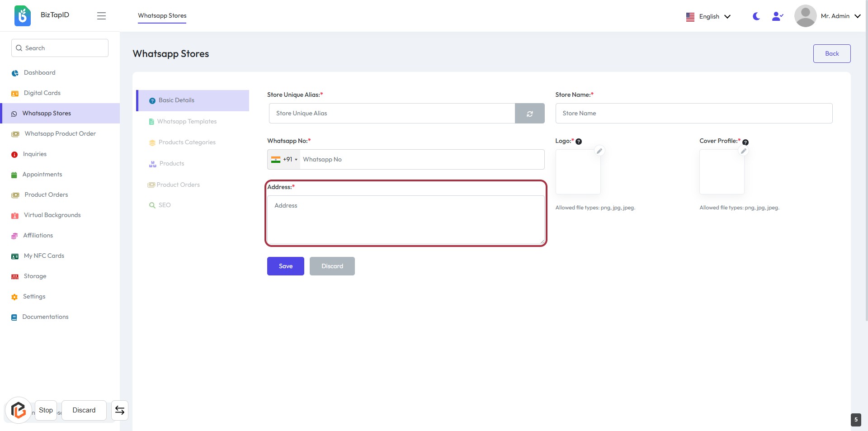Click the swap arrows icon at bottom left
This screenshot has width=868, height=431.
click(120, 410)
